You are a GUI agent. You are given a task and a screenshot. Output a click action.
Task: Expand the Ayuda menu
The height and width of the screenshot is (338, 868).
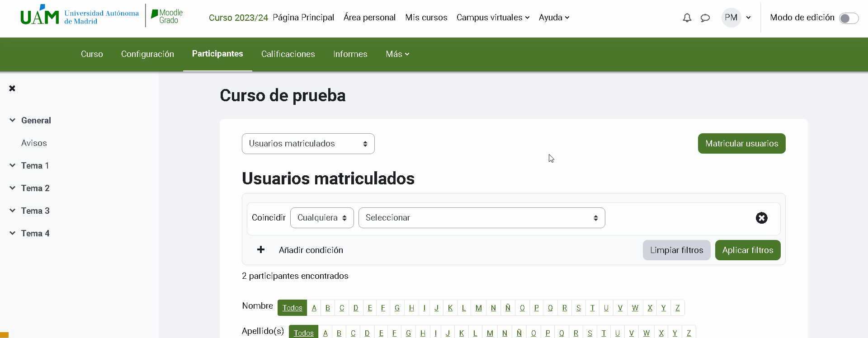click(x=554, y=18)
